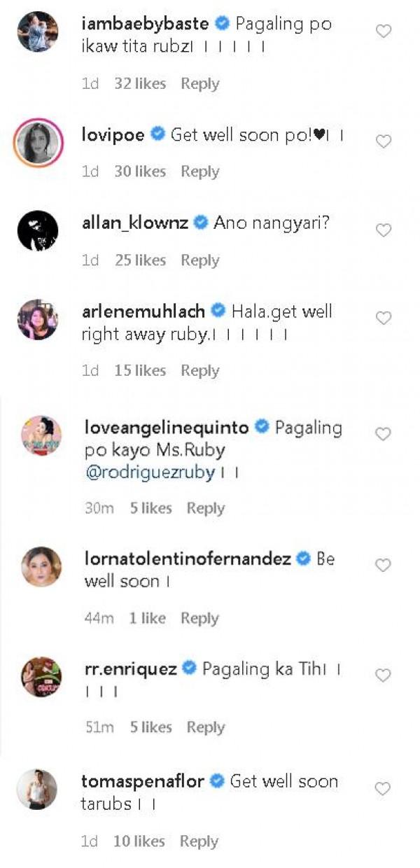Like loveangelinequinto's comment

pyautogui.click(x=383, y=435)
